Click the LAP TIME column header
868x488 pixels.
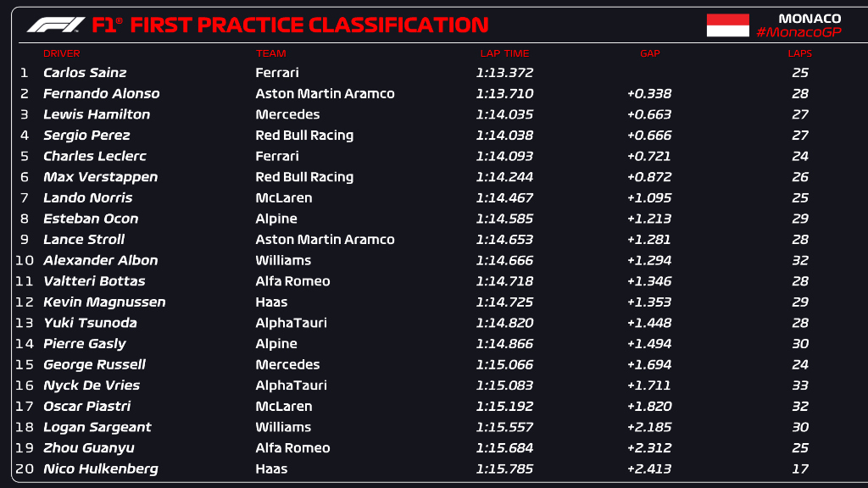click(x=504, y=53)
